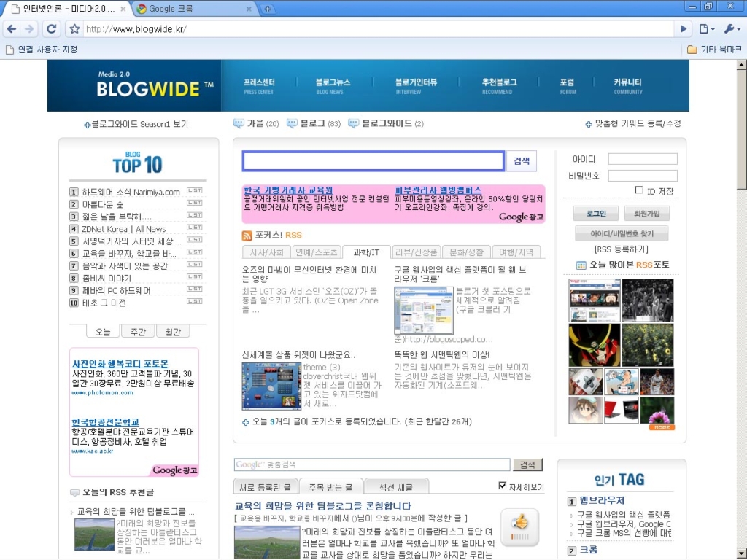Switch Top 10 to 주간 tab
747x560 pixels.
tap(138, 332)
